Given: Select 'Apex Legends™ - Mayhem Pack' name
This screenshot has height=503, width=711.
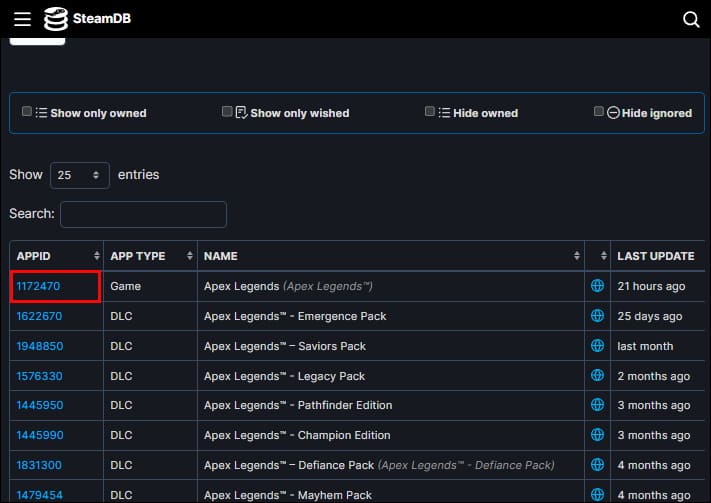Looking at the screenshot, I should (x=288, y=495).
